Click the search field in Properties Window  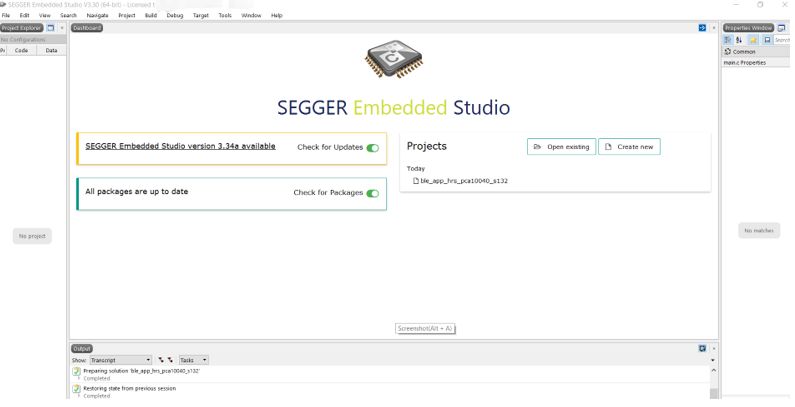point(783,39)
